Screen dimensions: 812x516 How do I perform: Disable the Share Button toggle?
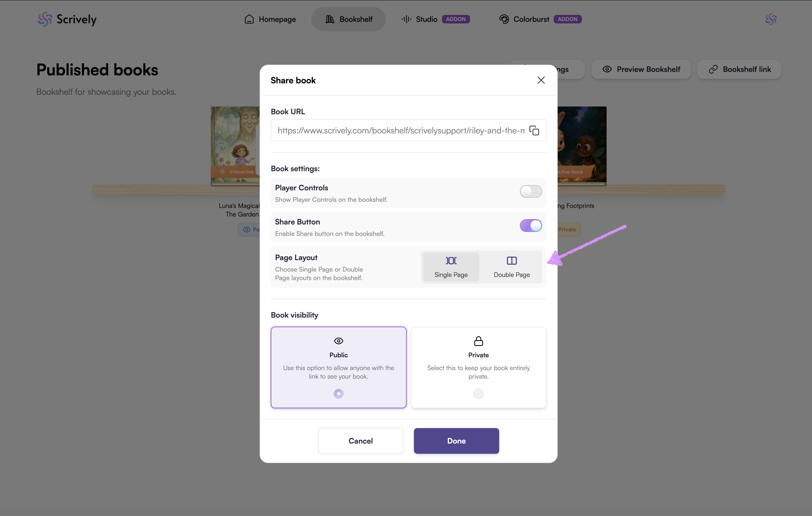coord(531,226)
